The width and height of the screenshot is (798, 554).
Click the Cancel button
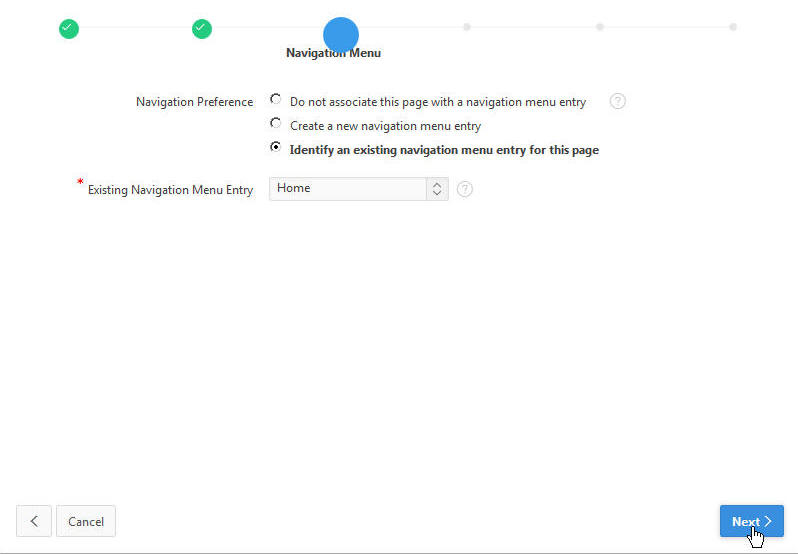tap(86, 521)
